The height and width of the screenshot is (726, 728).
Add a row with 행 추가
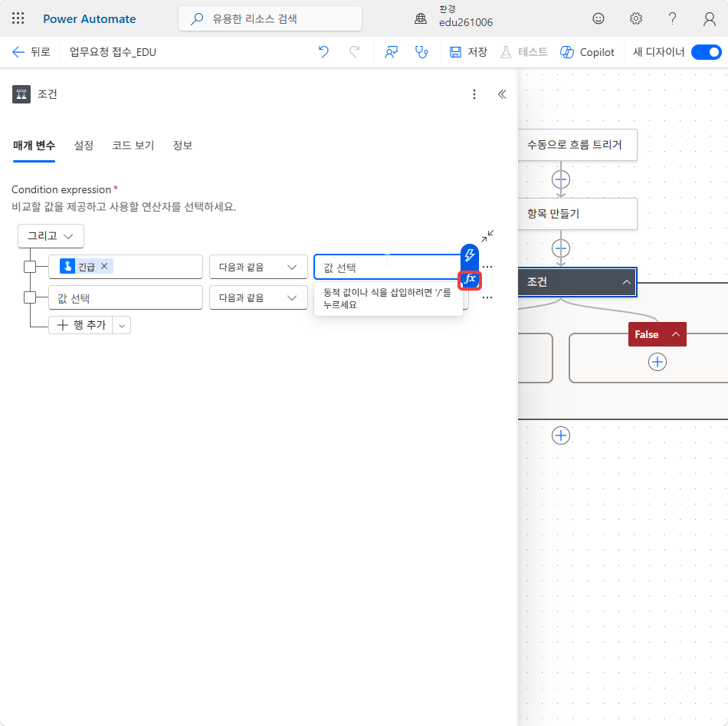click(80, 325)
